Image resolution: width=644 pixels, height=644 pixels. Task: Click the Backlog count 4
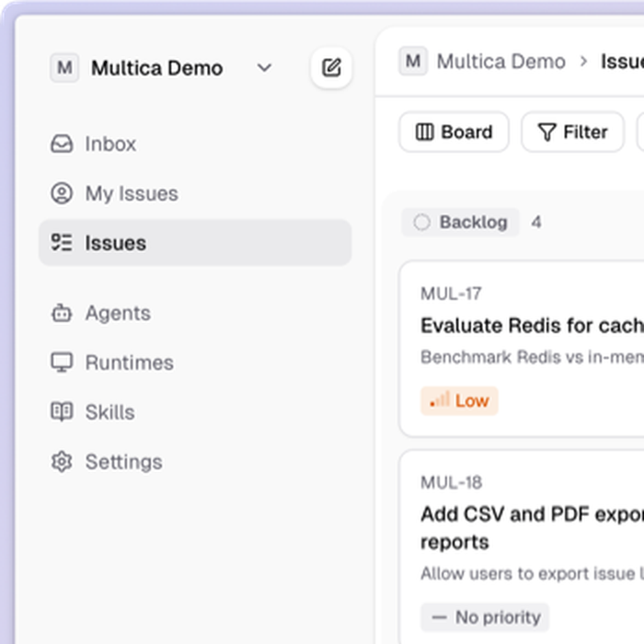(536, 223)
